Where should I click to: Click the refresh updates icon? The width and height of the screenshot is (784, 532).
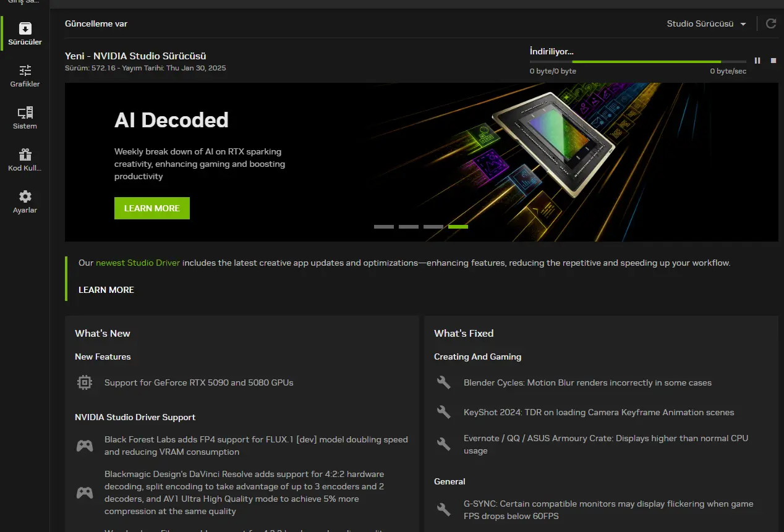771,23
